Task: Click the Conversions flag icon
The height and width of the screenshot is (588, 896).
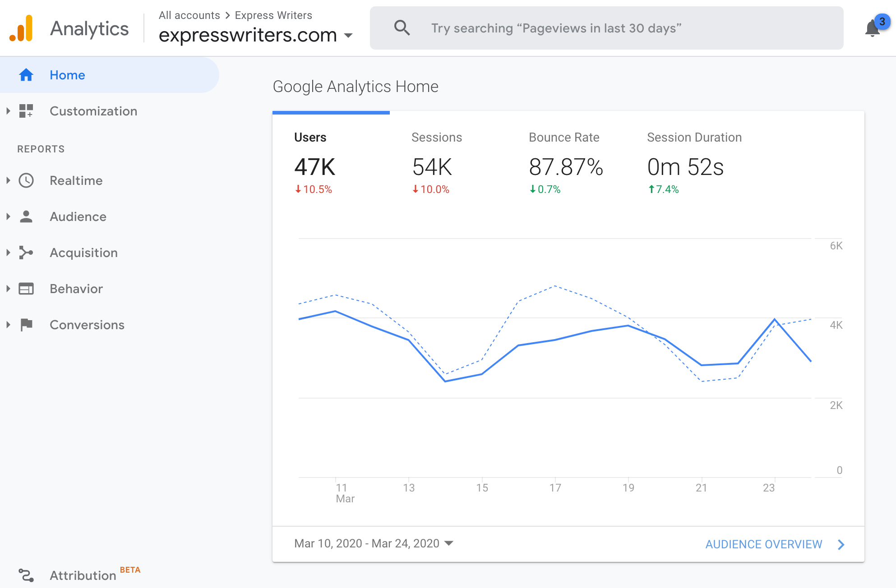Action: click(x=26, y=325)
